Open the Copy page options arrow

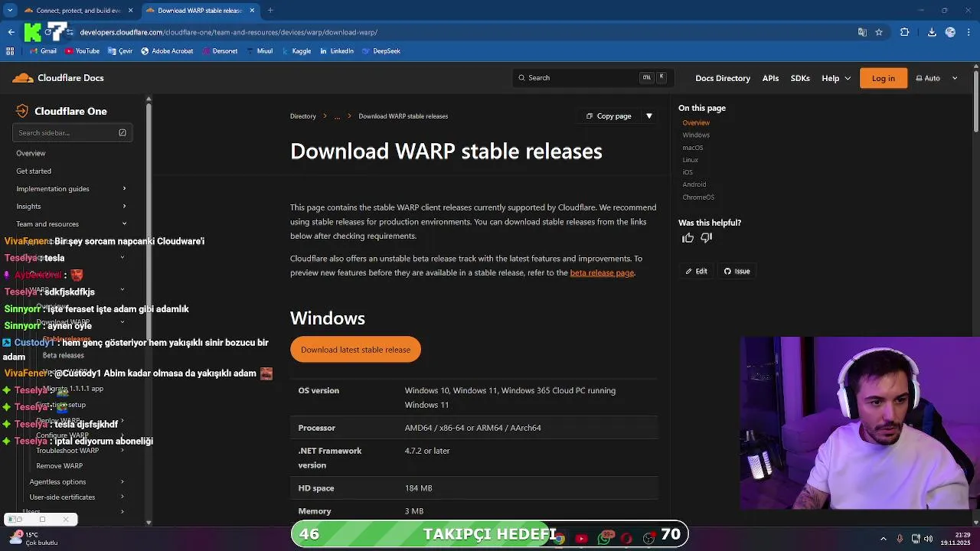[648, 116]
